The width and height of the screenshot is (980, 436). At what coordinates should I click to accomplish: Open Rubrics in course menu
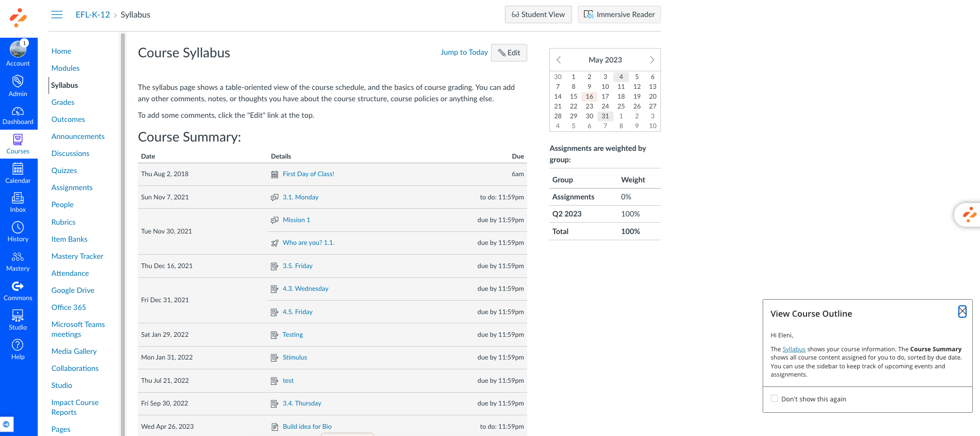[64, 222]
